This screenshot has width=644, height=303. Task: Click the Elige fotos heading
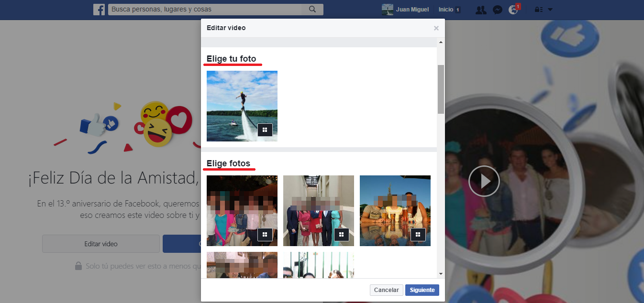(x=228, y=163)
